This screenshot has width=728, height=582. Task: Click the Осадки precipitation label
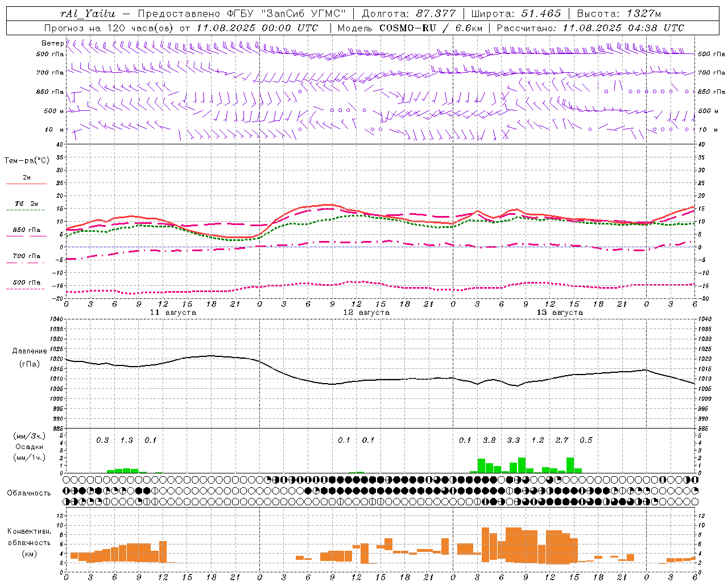[29, 447]
